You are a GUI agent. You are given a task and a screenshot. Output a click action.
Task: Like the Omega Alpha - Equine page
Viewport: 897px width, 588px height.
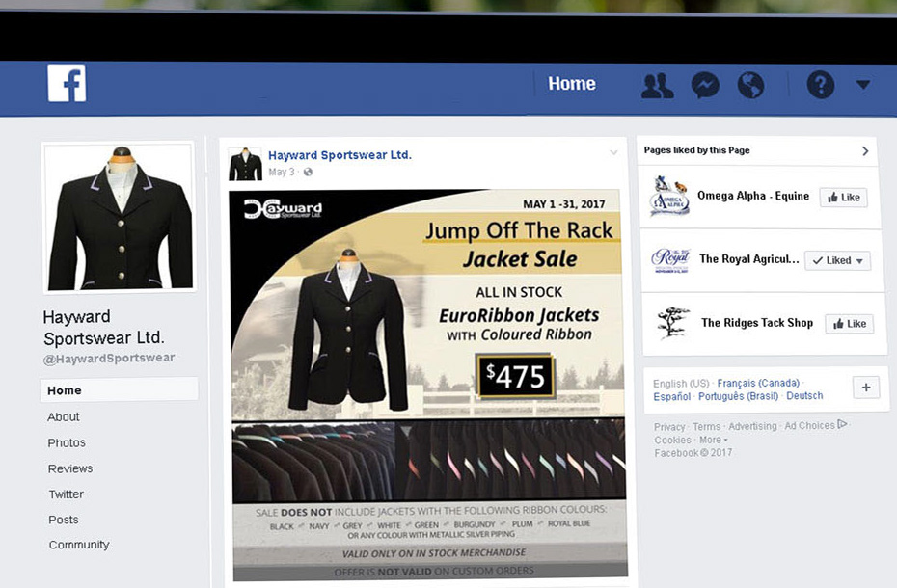[843, 198]
